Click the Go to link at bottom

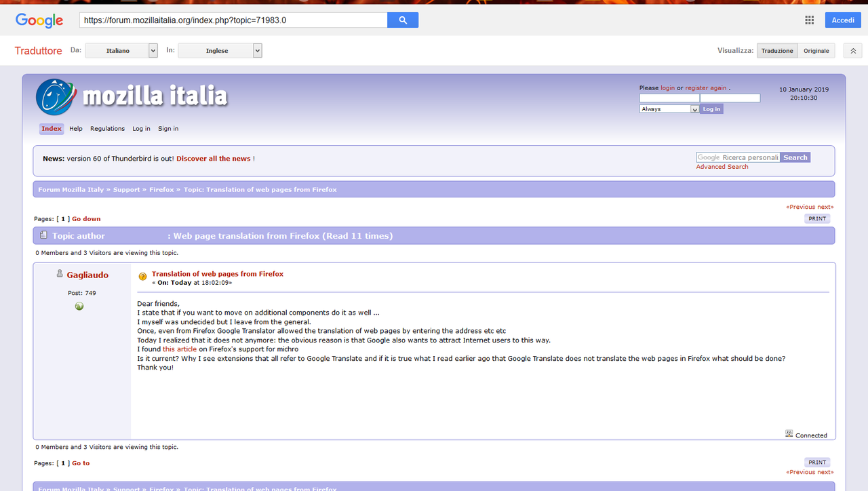(81, 463)
